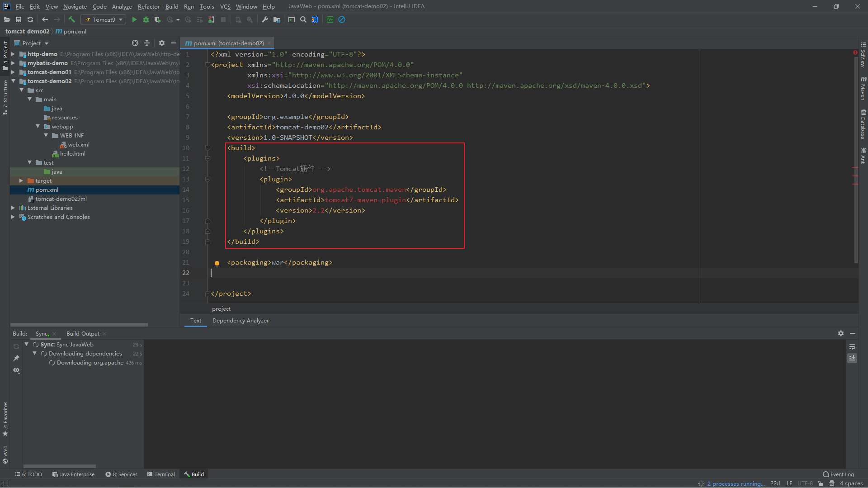868x488 pixels.
Task: Toggle scroll-to-end icon in Build output
Action: pos(852,358)
